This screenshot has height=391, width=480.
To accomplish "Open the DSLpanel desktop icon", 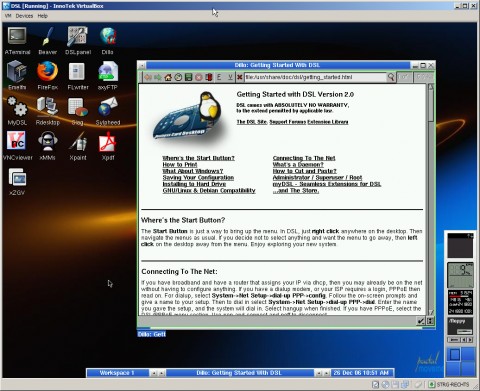I will (78, 40).
